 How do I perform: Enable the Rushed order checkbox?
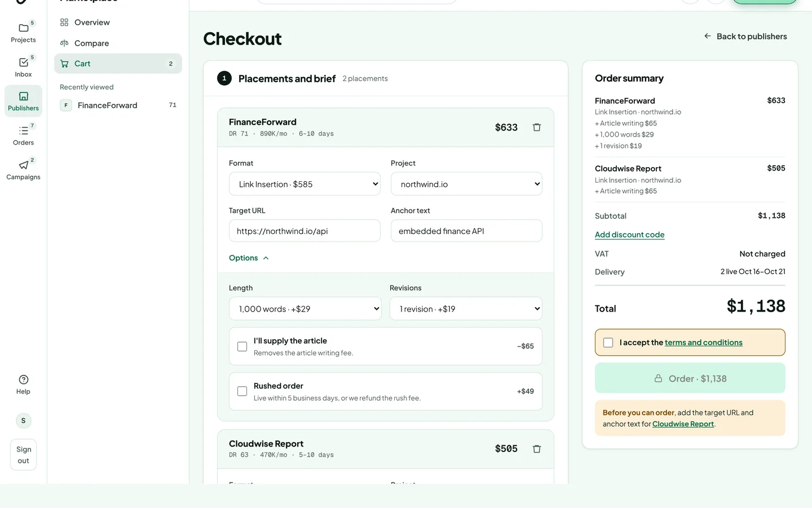pos(242,391)
